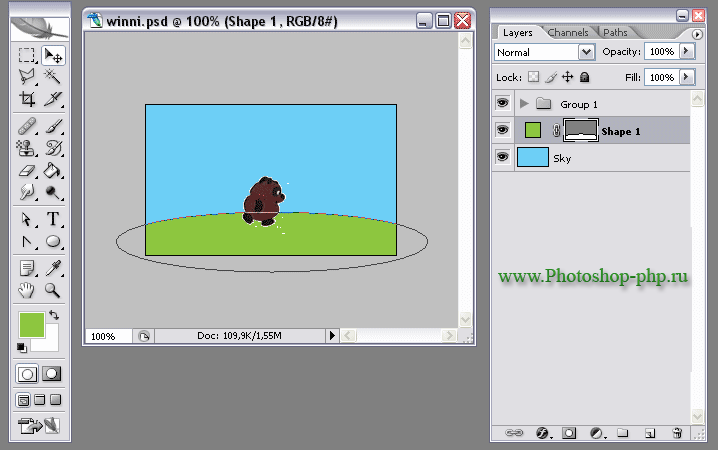Open the Opacity slider arrow
The width and height of the screenshot is (718, 450).
[686, 51]
